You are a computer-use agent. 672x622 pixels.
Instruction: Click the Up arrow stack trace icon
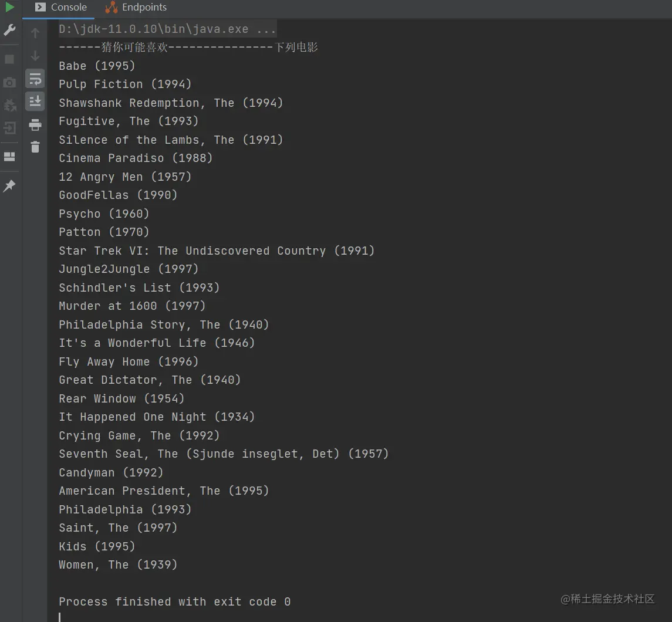(35, 32)
